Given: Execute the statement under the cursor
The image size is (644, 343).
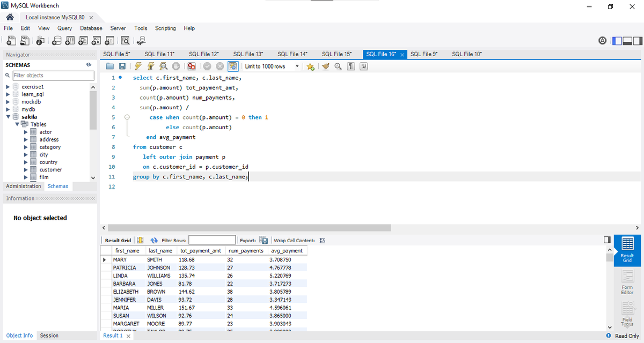Looking at the screenshot, I should point(150,66).
